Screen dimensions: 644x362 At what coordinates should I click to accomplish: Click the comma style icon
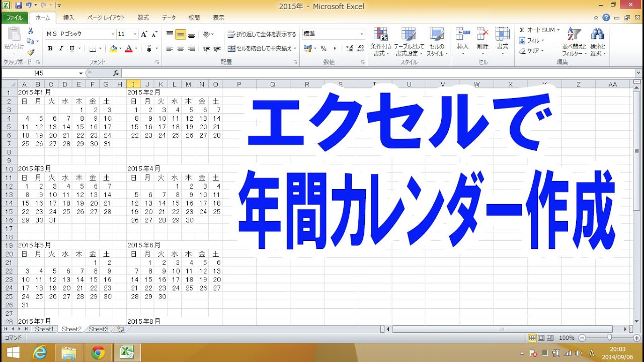click(x=335, y=49)
